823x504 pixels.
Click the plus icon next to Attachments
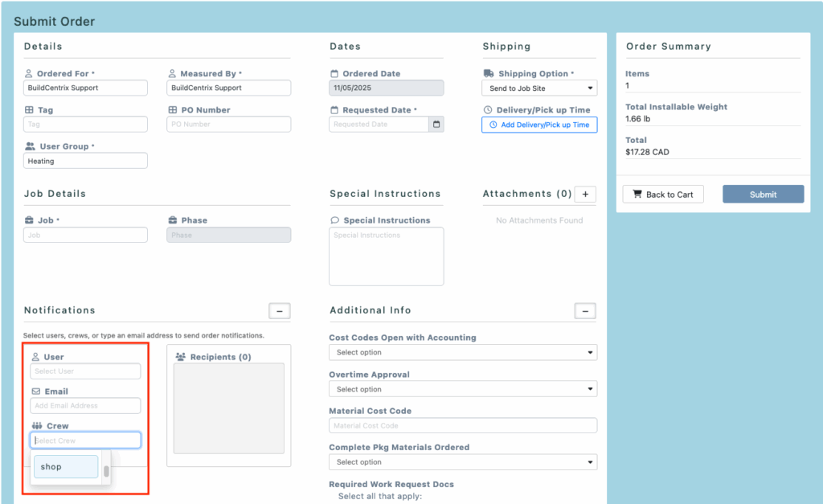[585, 195]
